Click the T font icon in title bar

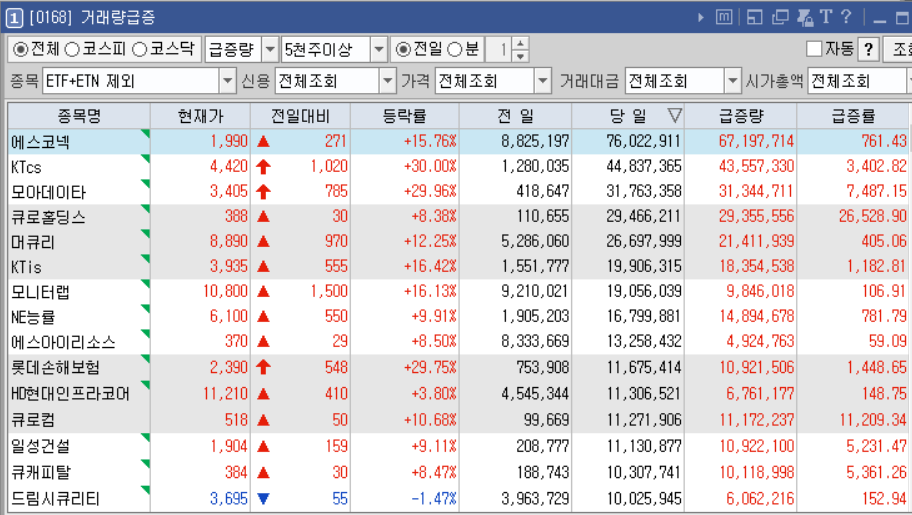(826, 17)
